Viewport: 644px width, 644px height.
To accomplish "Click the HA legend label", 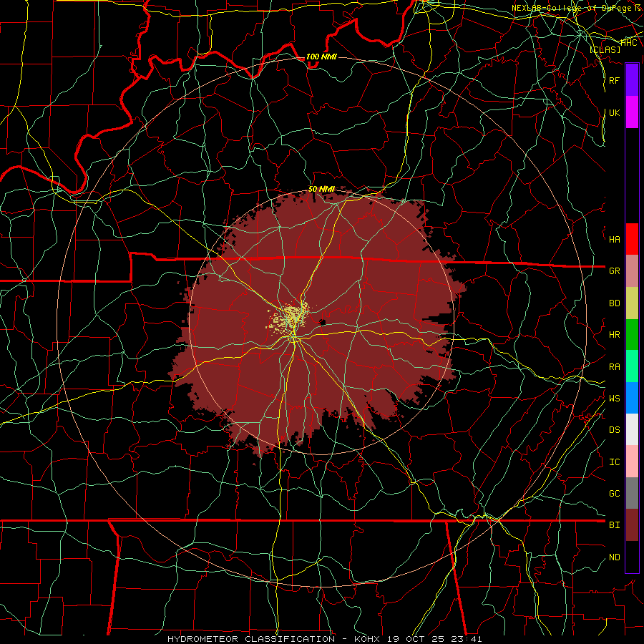I will pyautogui.click(x=615, y=239).
